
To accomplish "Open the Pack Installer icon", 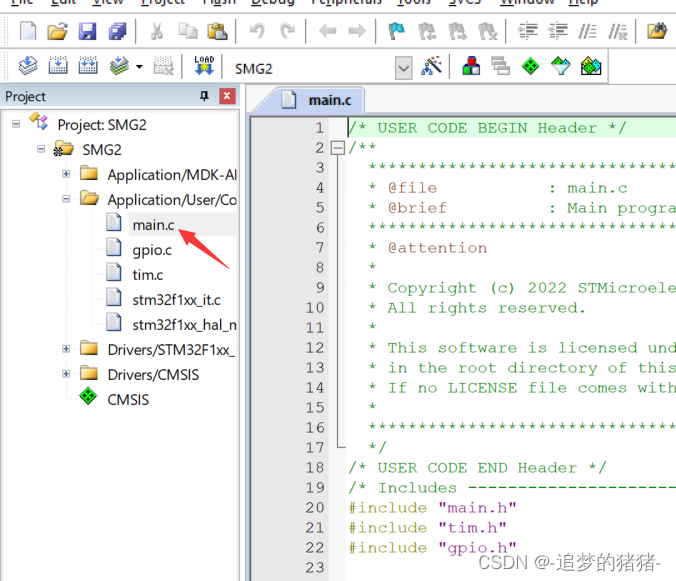I will pos(591,66).
